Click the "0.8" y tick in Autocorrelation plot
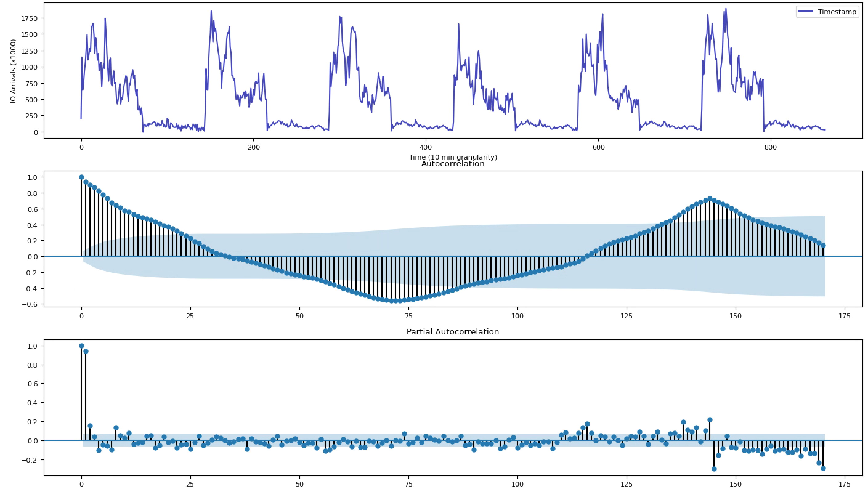Screen dimensions: 868x489 pos(32,193)
